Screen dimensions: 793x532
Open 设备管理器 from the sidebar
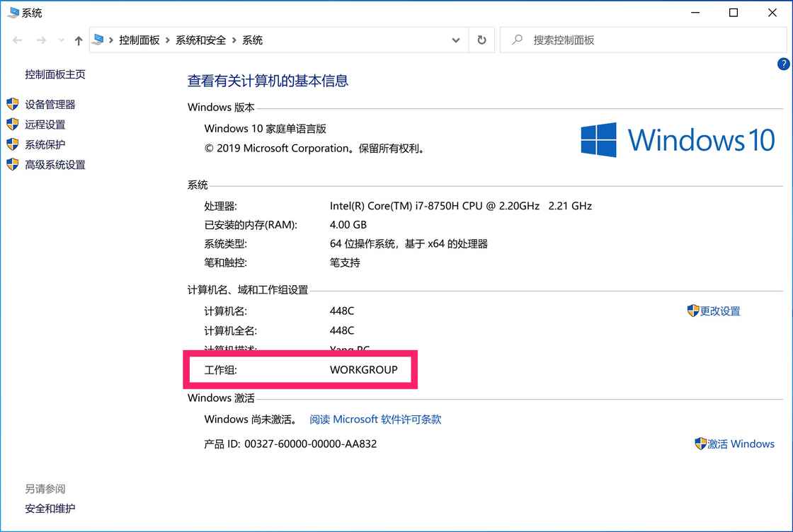50,105
